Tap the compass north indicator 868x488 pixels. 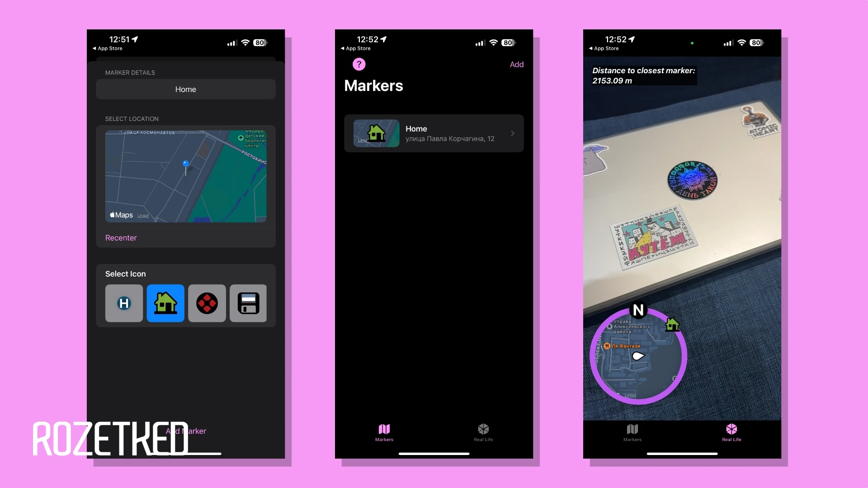click(x=637, y=309)
